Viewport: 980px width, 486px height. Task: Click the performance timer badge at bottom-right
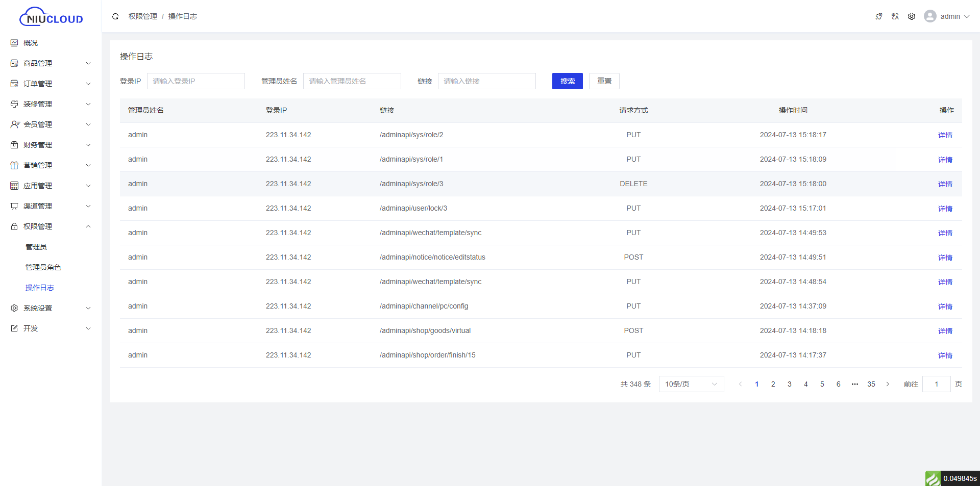pyautogui.click(x=952, y=478)
